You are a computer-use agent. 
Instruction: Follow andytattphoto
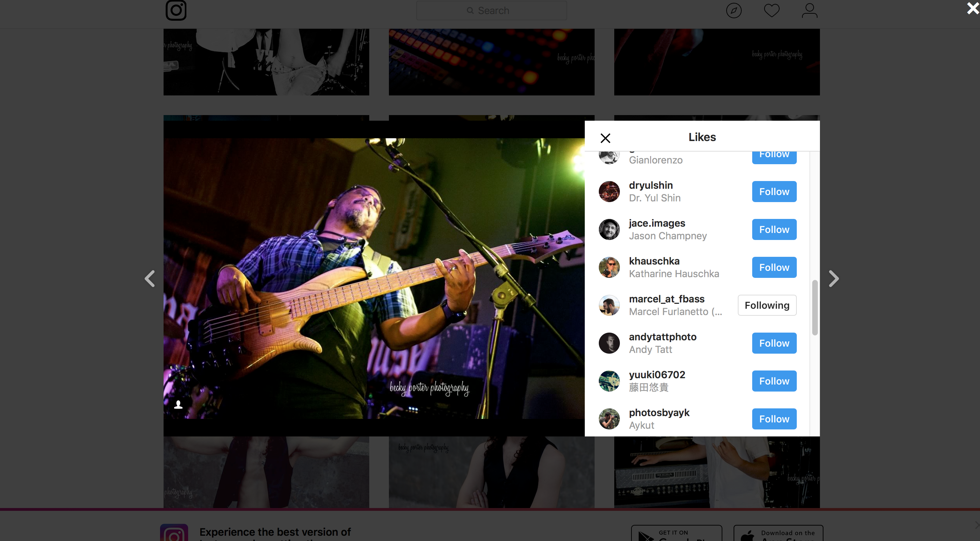point(774,343)
